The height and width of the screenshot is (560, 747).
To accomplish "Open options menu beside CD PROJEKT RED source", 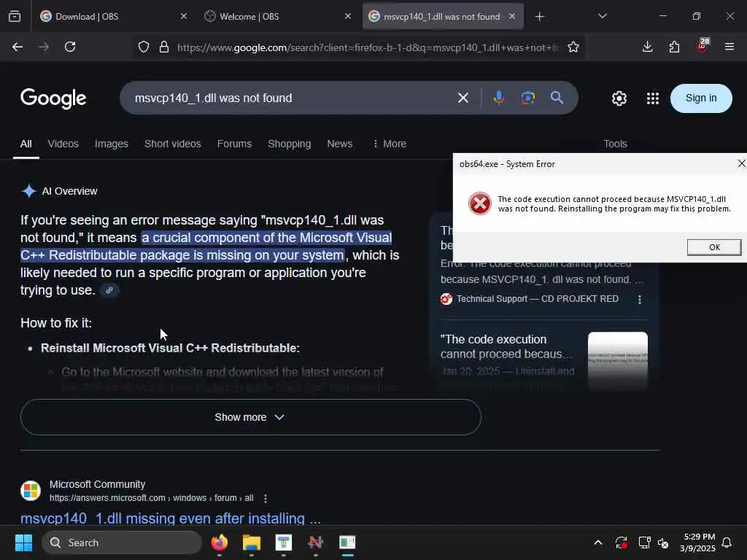I will coord(639,300).
